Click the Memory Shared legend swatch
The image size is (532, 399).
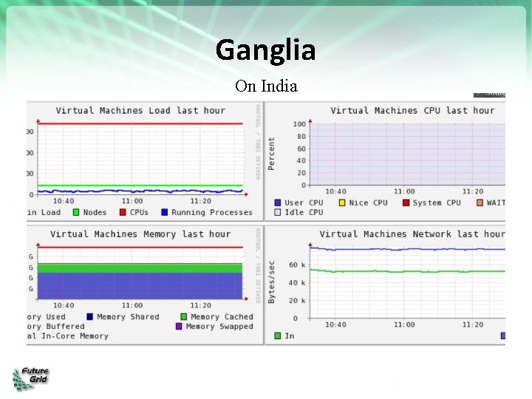pyautogui.click(x=90, y=317)
